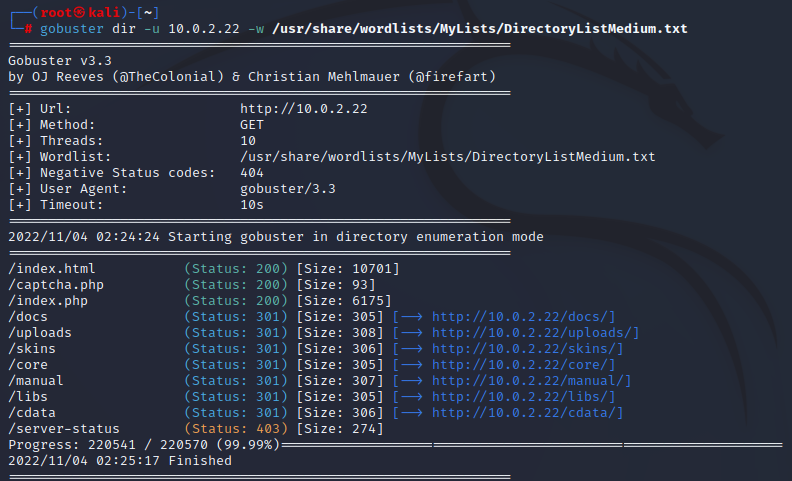Viewport: 792px width, 481px height.
Task: Click the /server-status result entry
Action: (62, 429)
